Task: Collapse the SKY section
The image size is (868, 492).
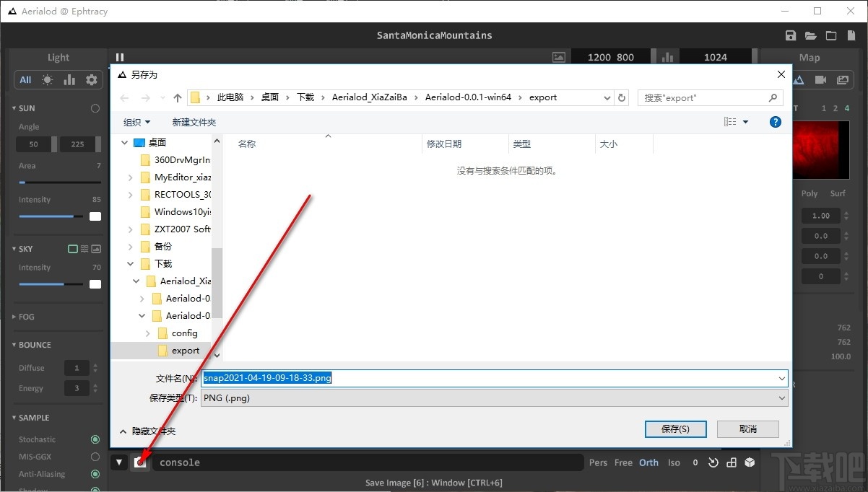Action: 14,249
